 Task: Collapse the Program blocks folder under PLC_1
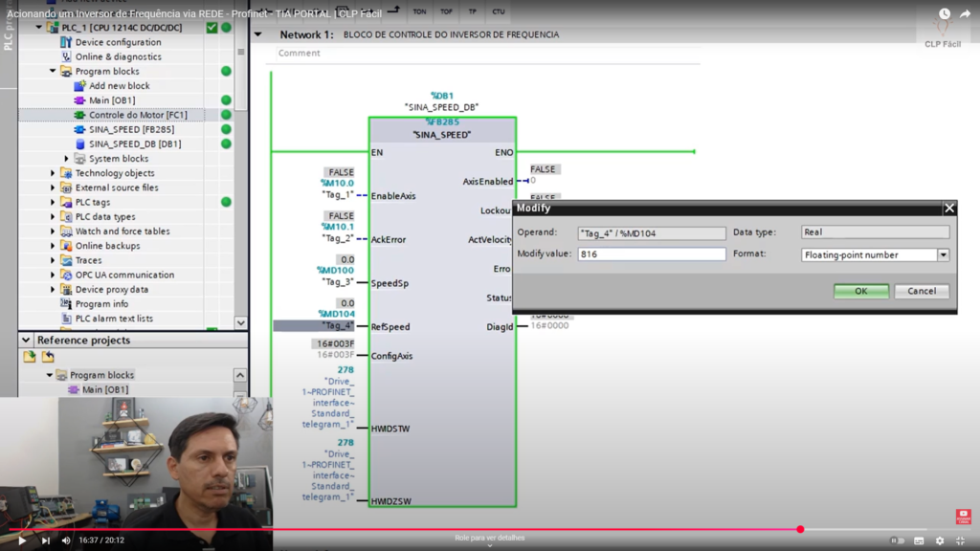click(54, 71)
